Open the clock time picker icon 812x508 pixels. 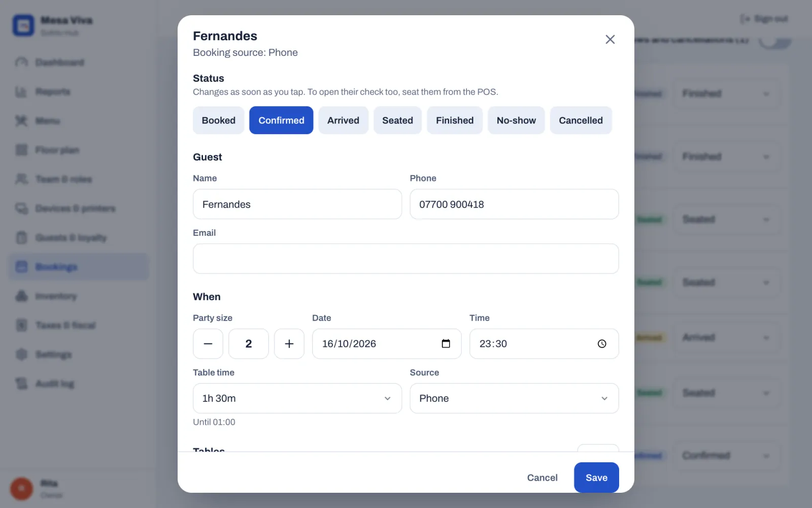click(602, 344)
